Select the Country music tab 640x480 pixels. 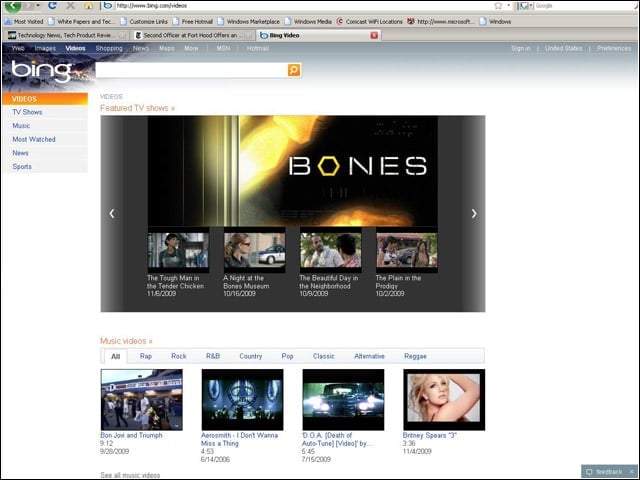tap(251, 356)
